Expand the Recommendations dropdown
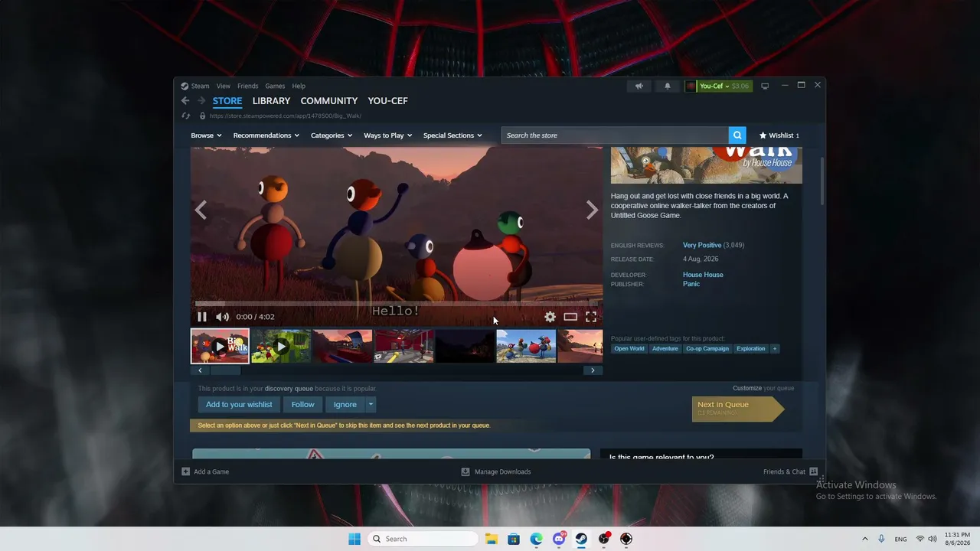This screenshot has width=980, height=551. tap(266, 135)
